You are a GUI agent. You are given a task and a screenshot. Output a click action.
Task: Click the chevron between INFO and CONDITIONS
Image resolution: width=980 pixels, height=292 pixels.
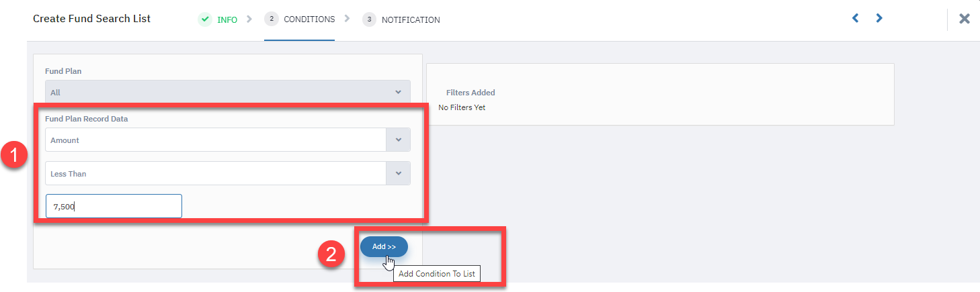(x=249, y=19)
